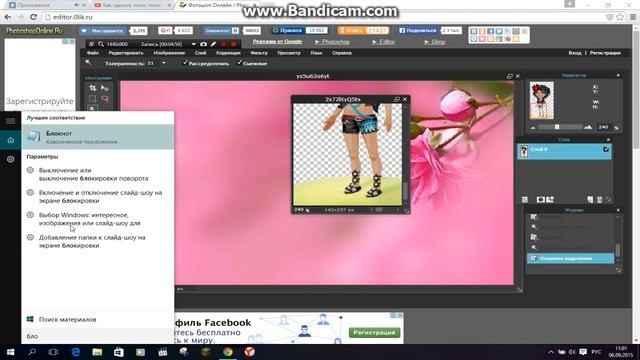This screenshot has height=360, width=640.
Task: Toggle visibility checkbox of Слой 0 layer
Action: coord(606,150)
